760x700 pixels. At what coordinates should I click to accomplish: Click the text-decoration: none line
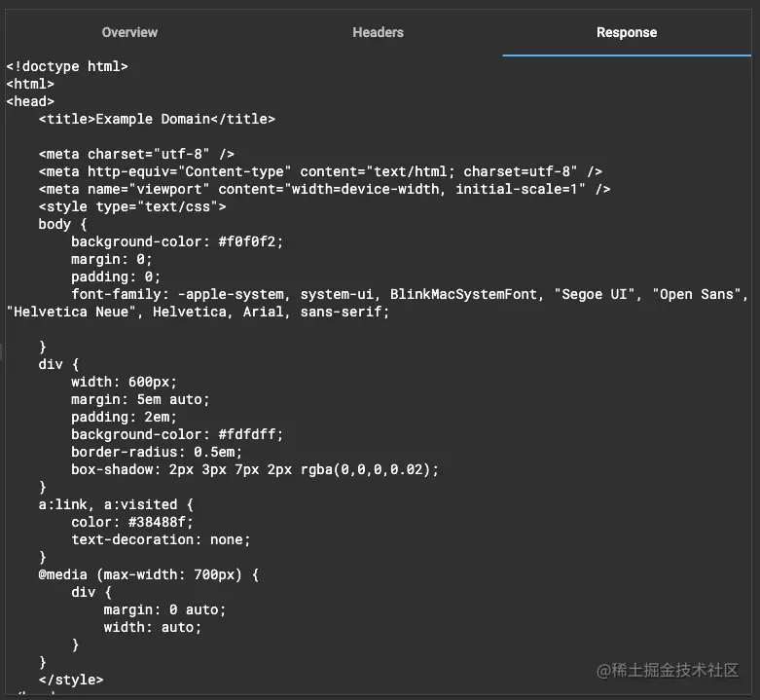161,539
